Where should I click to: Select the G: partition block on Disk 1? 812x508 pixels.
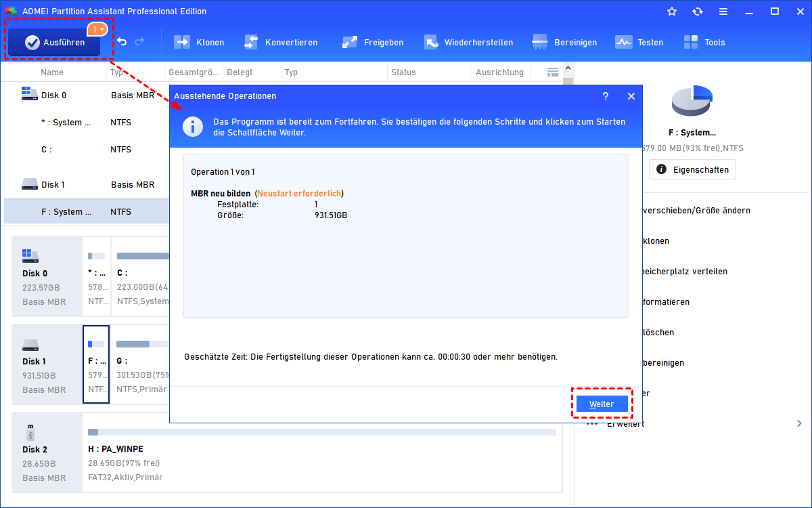coord(141,364)
